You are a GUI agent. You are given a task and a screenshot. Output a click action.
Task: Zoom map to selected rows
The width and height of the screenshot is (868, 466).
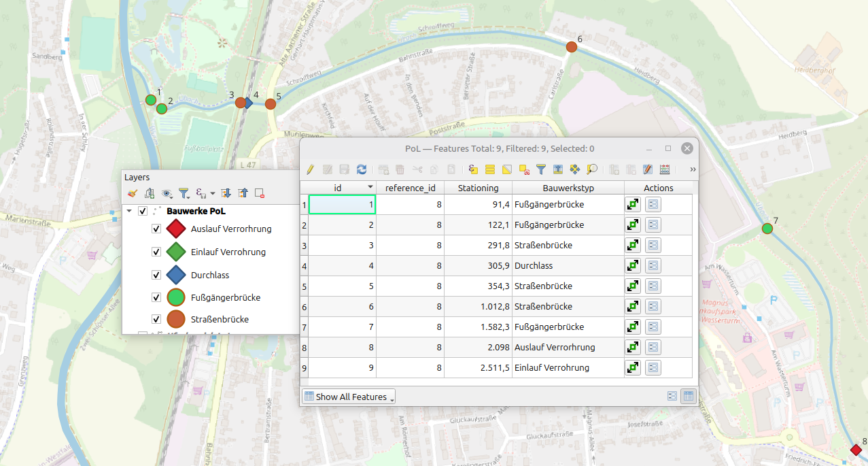(592, 169)
